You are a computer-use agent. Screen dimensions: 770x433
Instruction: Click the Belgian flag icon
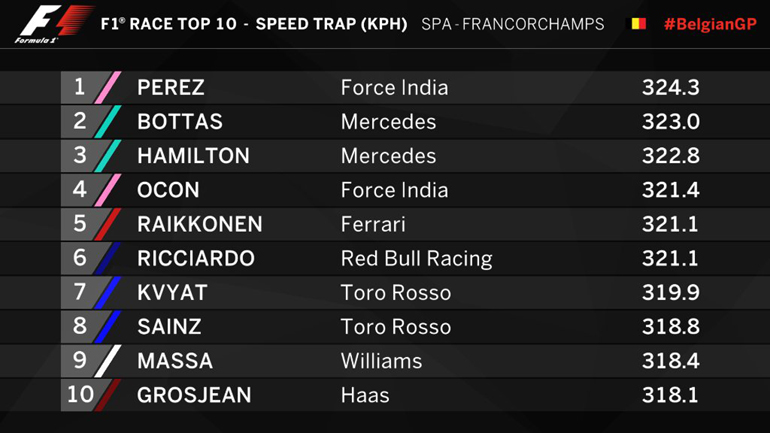tap(635, 23)
